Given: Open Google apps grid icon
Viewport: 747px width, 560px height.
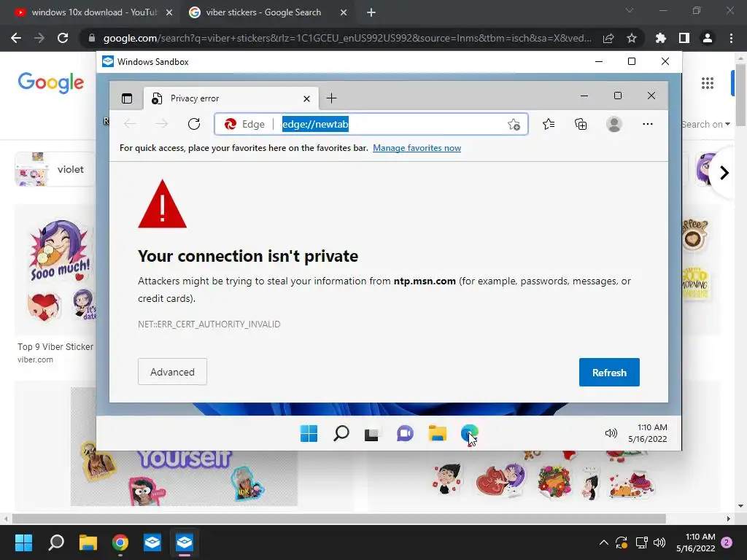Looking at the screenshot, I should [708, 83].
